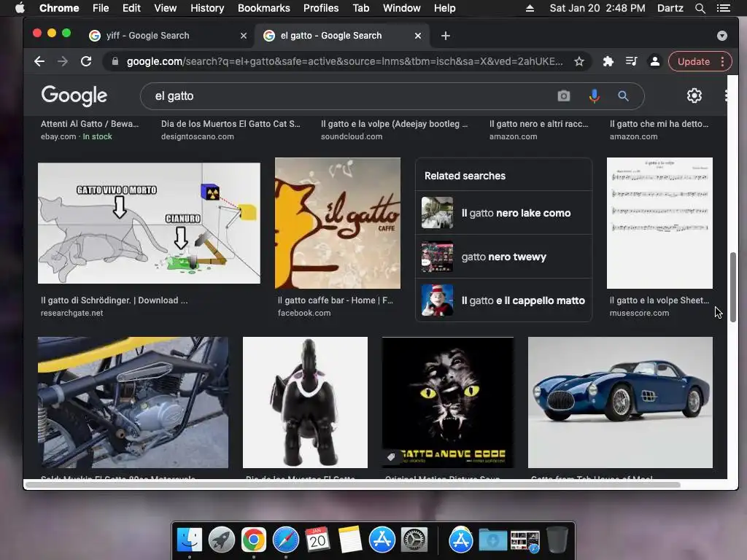This screenshot has height=560, width=747.
Task: Reload the current page
Action: [86, 61]
